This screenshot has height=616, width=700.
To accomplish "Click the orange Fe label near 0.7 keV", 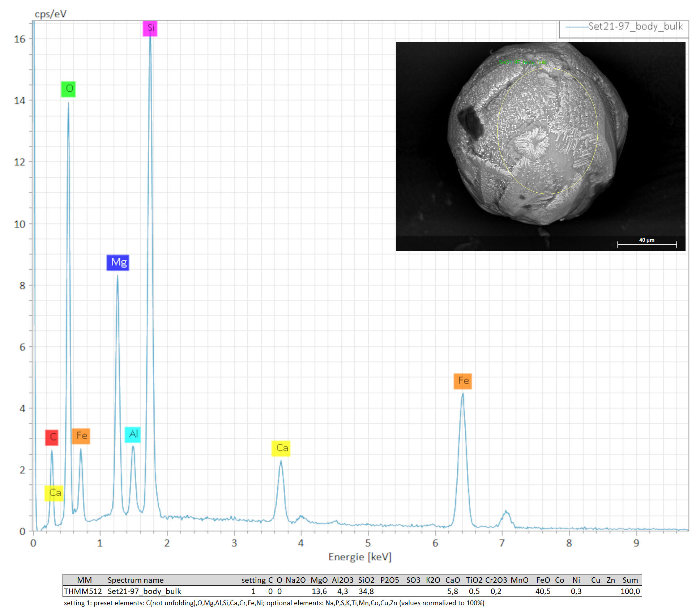I will click(81, 436).
